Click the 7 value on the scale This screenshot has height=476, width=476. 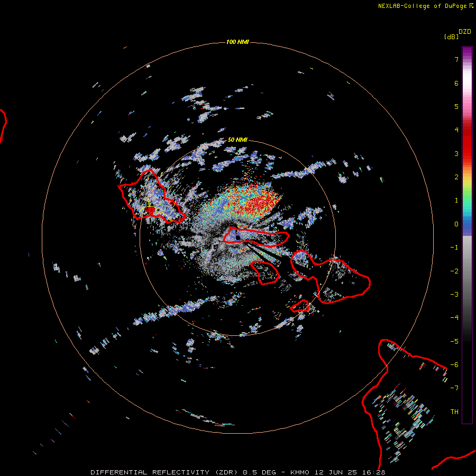pyautogui.click(x=456, y=59)
